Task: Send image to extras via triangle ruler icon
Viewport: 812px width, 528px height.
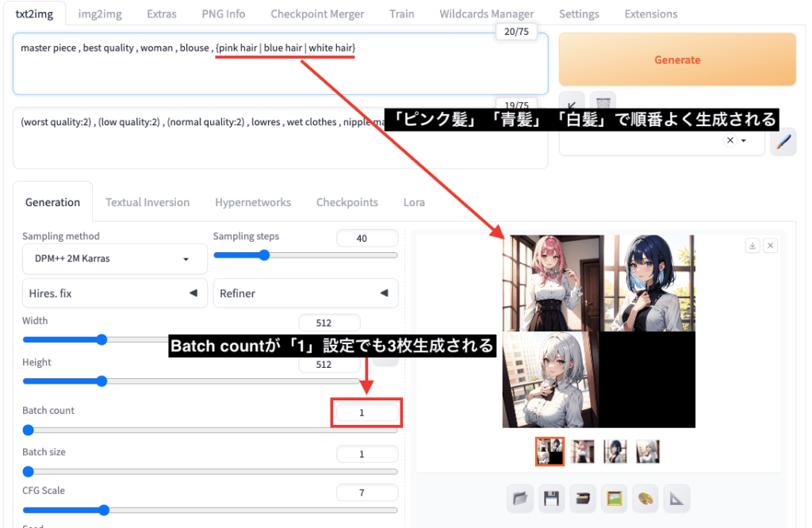Action: pos(676,499)
